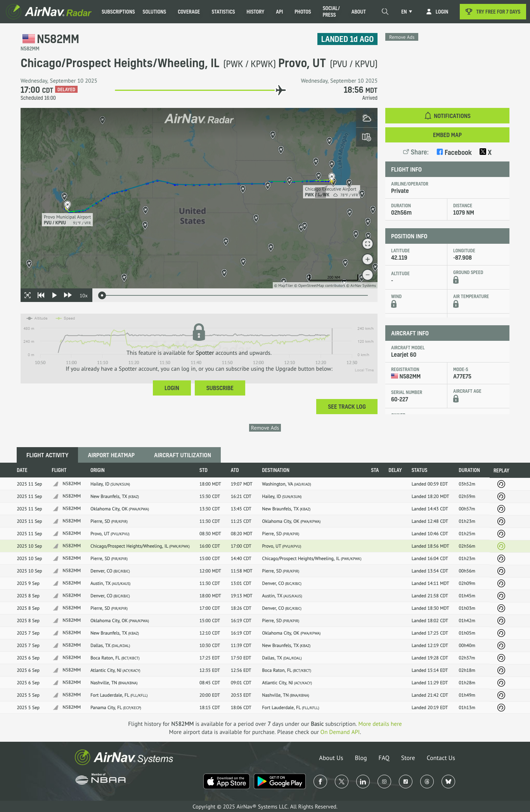
Task: Replay the Boca Raton to Dallas flight
Action: tap(501, 658)
